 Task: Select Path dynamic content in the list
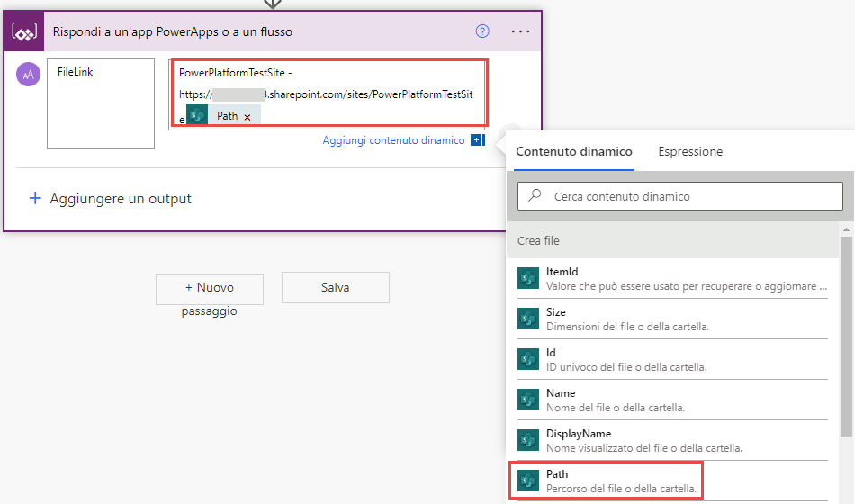[x=672, y=481]
